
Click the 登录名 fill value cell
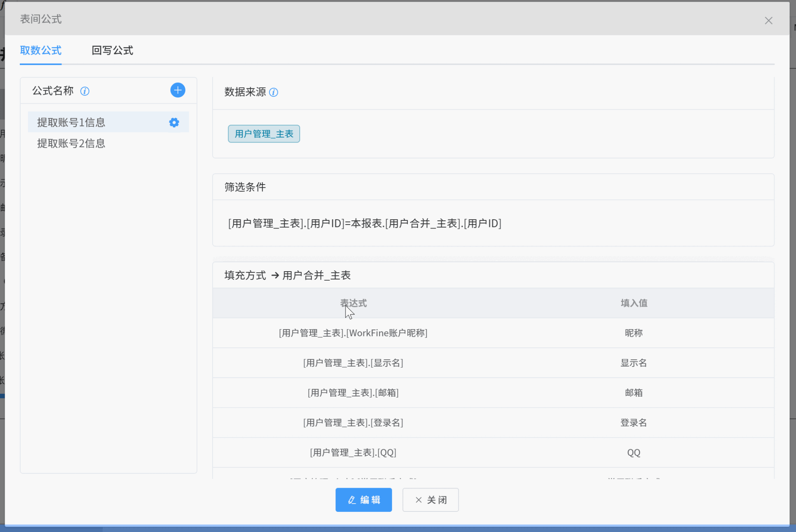click(634, 423)
